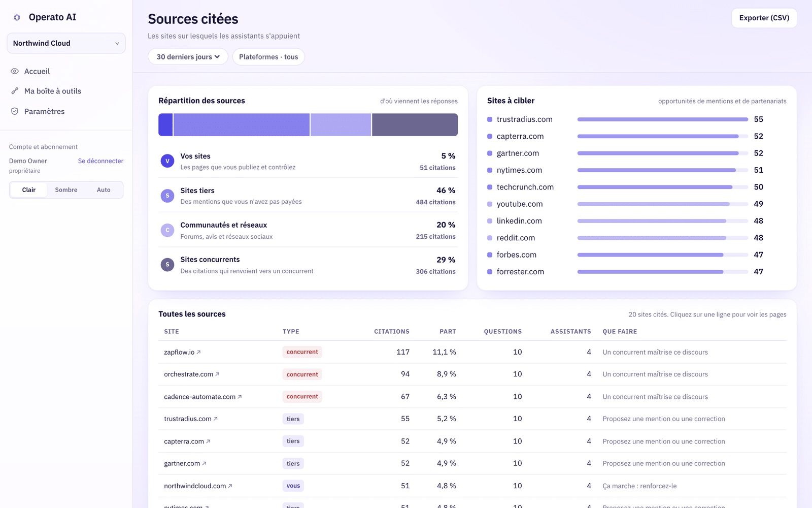This screenshot has height=508, width=812.
Task: Open Ma boîte à outils menu item
Action: [x=66, y=91]
